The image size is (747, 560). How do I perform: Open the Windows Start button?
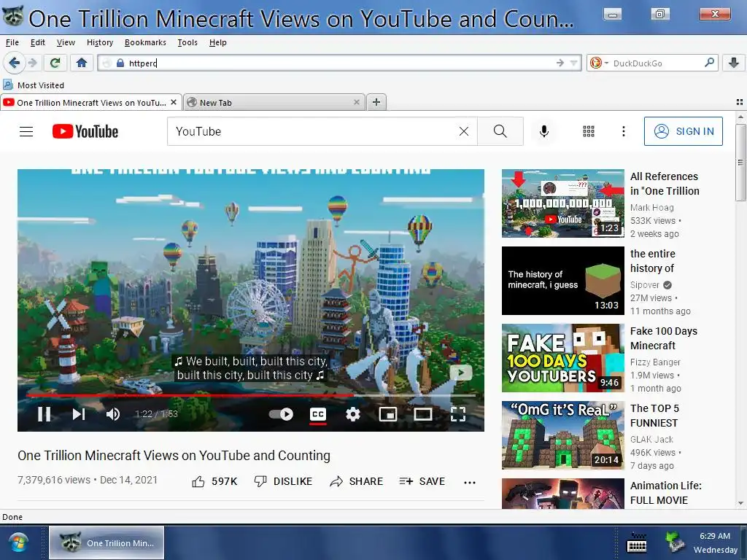point(18,542)
